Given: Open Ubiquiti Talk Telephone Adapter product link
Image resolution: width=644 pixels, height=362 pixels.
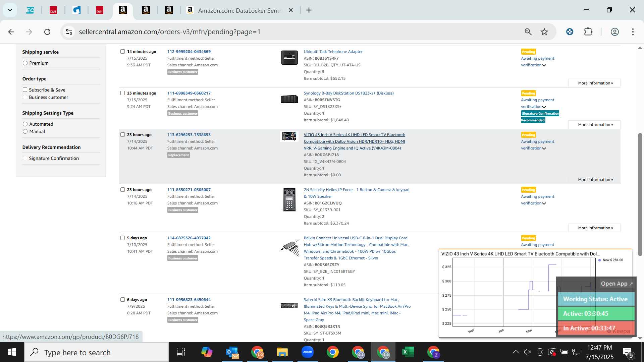Looking at the screenshot, I should [333, 52].
